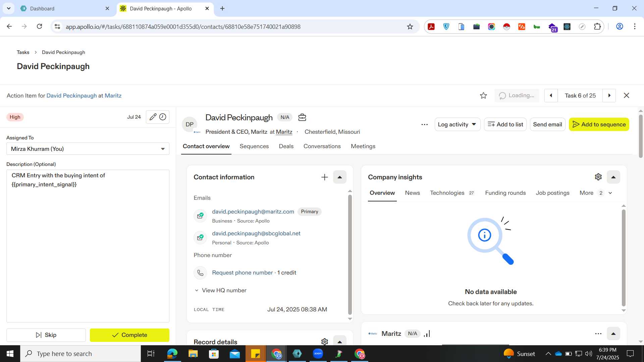Expand View HQ number

pos(220,290)
